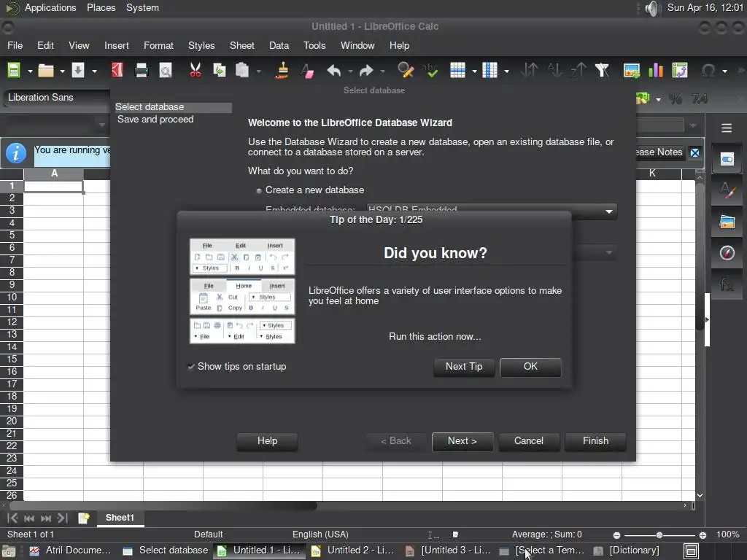Expand the Insert rows dropdown arrow

click(474, 71)
